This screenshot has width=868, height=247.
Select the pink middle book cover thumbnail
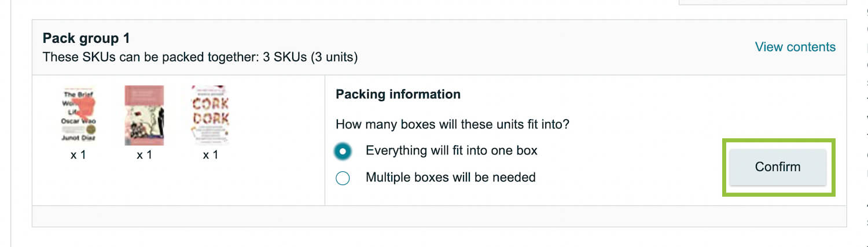144,116
